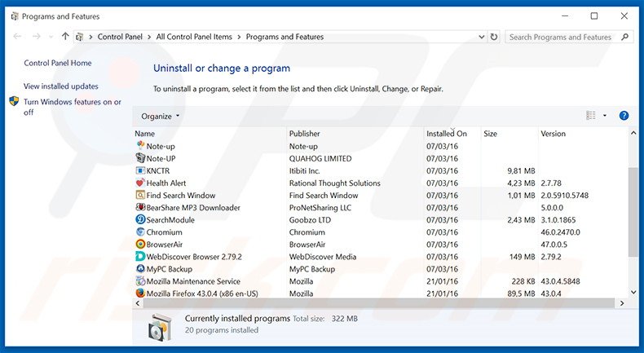Select the WebDiscover Media publisher cell
Screen dimensions: 644x353
coord(323,257)
